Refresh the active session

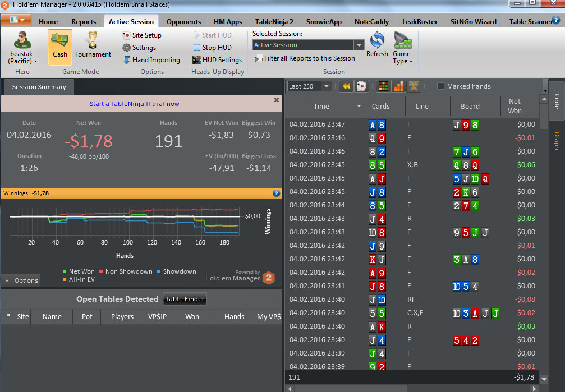tap(377, 44)
